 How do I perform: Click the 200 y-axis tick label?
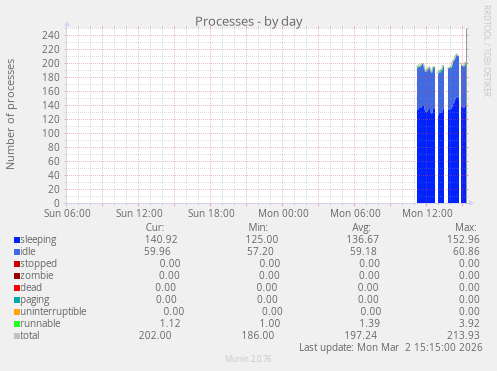click(51, 63)
